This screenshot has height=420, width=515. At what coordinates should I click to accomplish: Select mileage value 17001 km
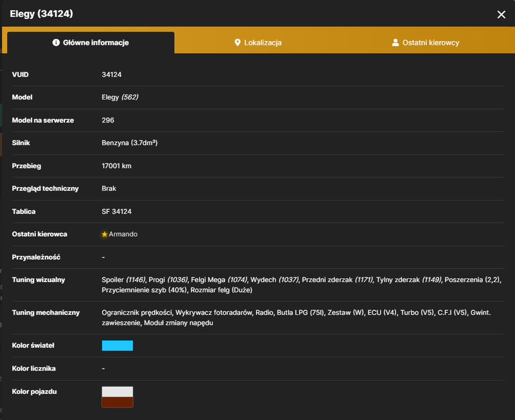(x=116, y=166)
